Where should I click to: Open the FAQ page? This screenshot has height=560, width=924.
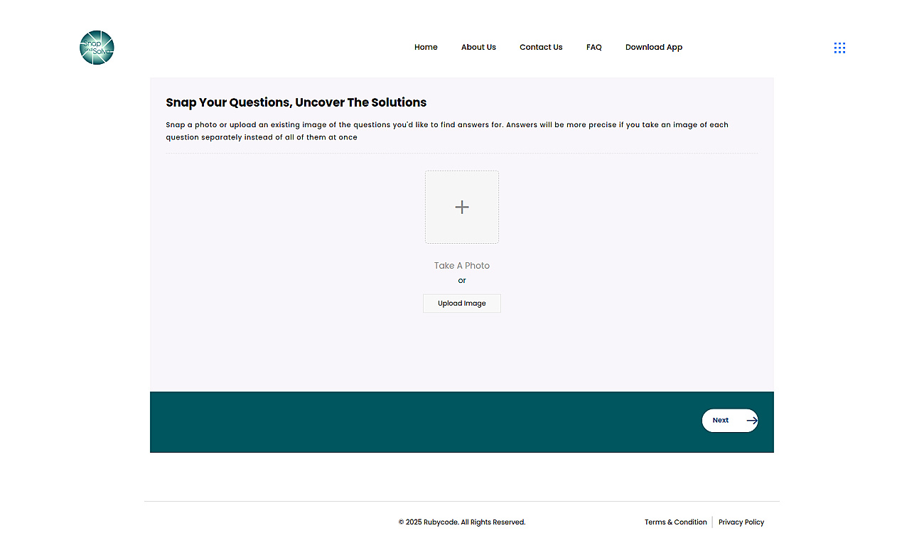(x=594, y=47)
